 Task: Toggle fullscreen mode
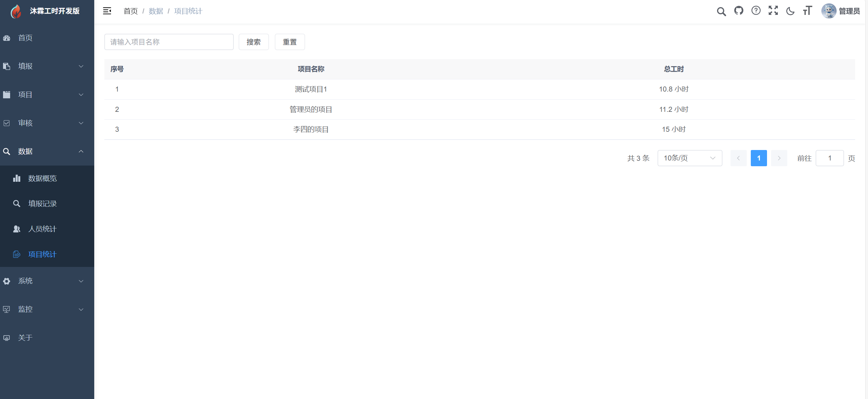773,11
